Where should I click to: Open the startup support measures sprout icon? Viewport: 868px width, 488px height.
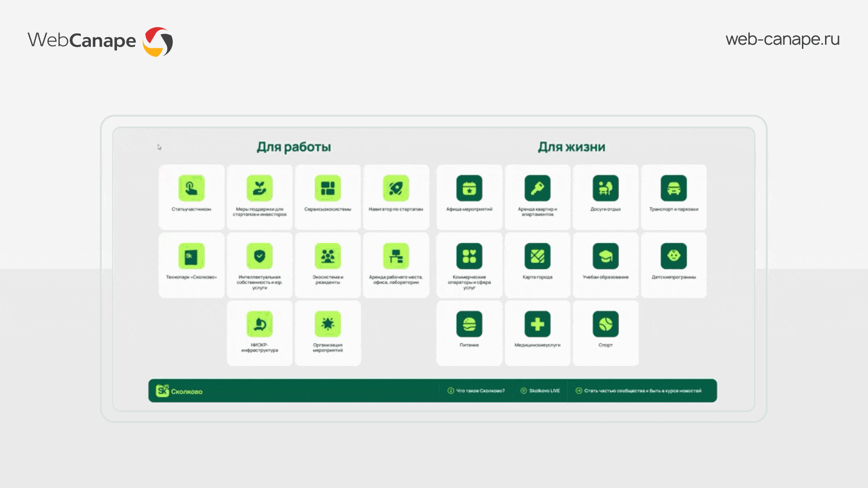[259, 188]
